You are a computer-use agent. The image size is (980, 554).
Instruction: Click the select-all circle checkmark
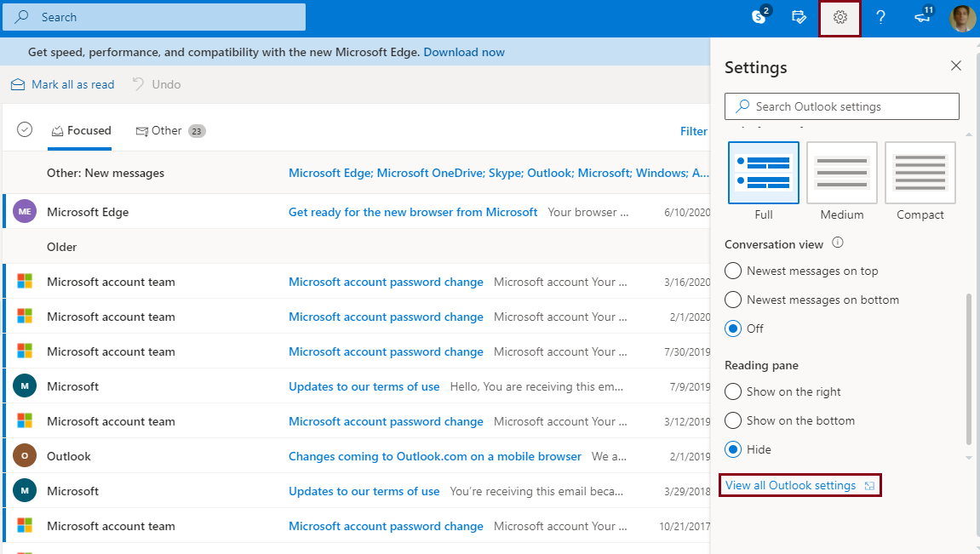(x=25, y=129)
